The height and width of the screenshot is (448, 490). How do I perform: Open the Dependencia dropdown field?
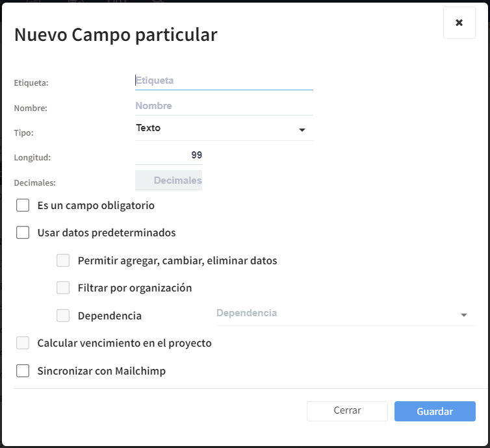(337, 314)
